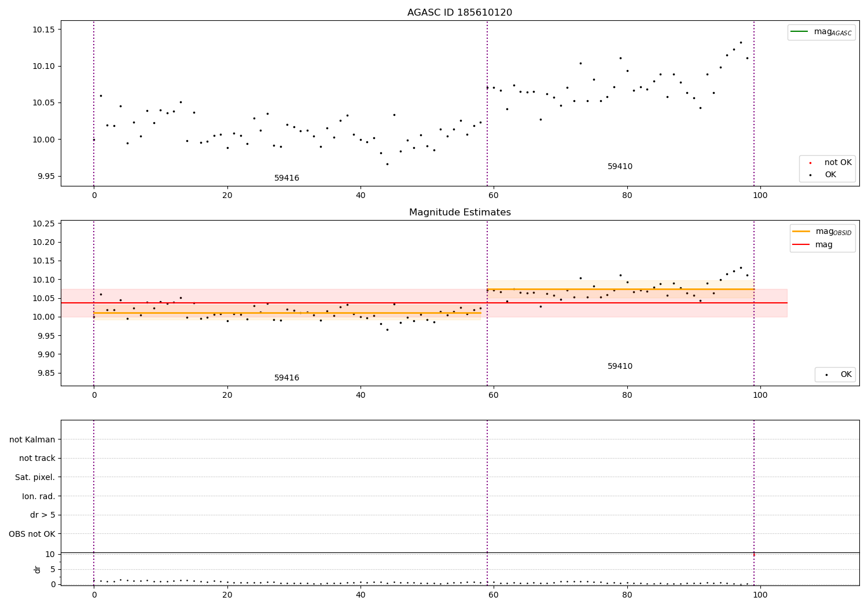This screenshot has height=608, width=868.
Task: Click the 59410 annotation in Magnitude Estimates plot
Action: [x=620, y=366]
